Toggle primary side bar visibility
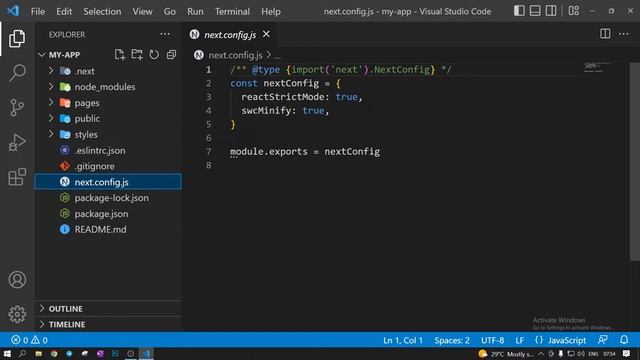640x360 pixels. point(519,11)
